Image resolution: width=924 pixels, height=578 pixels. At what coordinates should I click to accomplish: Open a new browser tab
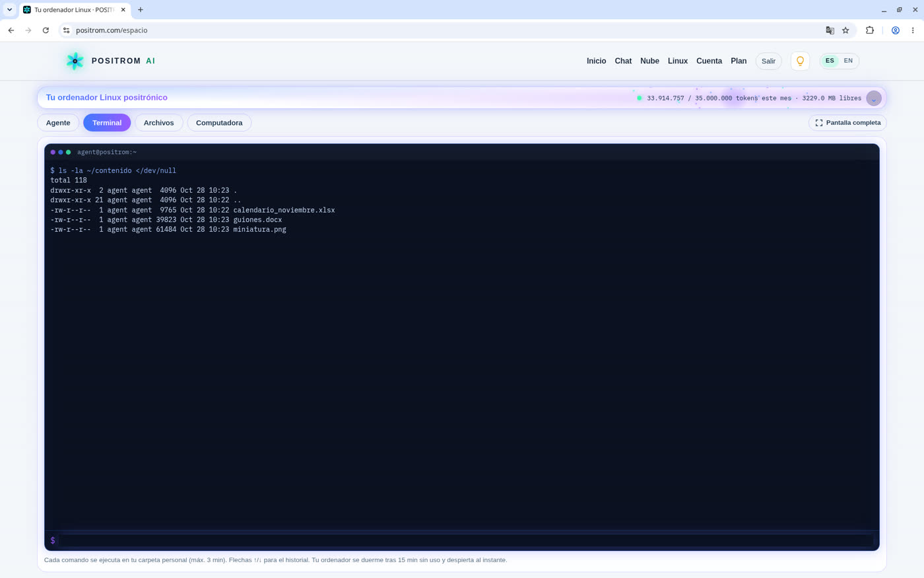(x=141, y=10)
